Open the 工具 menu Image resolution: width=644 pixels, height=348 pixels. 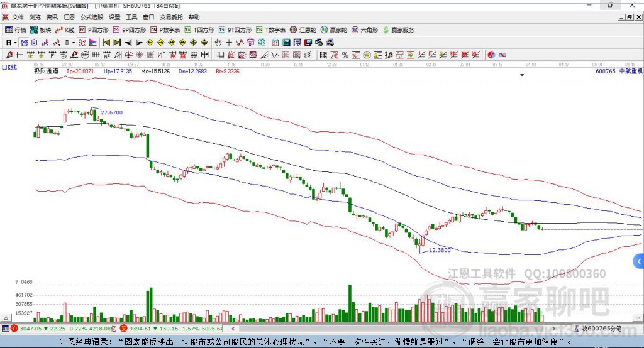pyautogui.click(x=131, y=17)
